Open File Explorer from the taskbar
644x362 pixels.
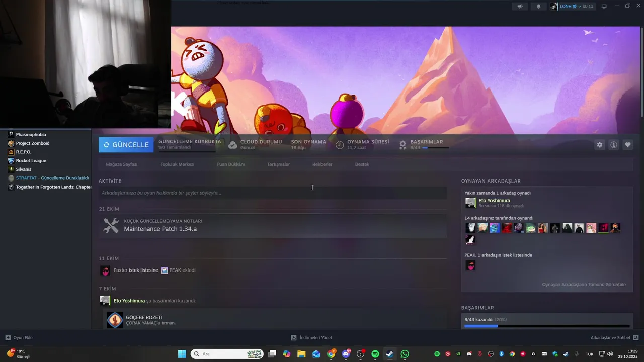click(x=301, y=354)
